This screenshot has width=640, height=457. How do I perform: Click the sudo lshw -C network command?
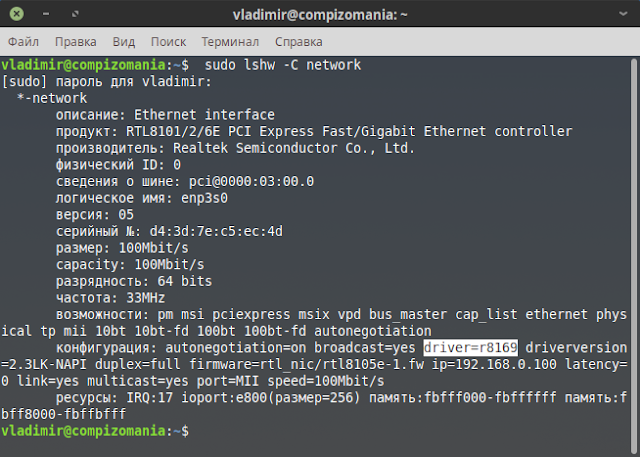283,65
